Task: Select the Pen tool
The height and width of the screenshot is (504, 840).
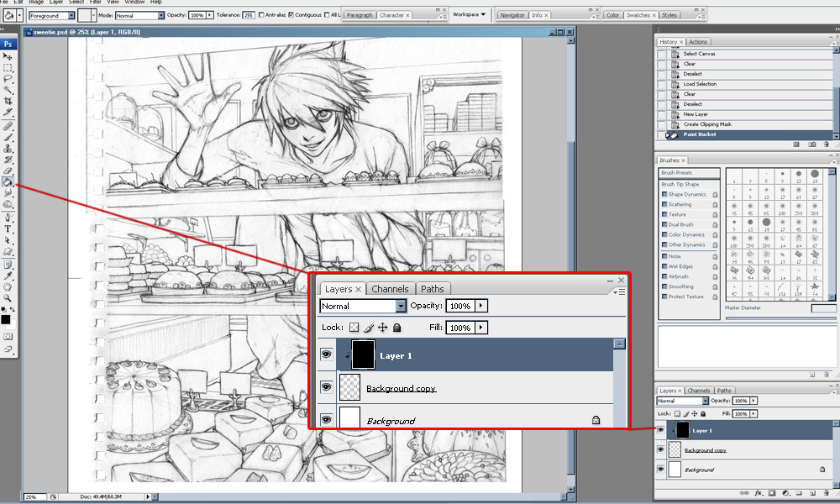Action: (x=8, y=218)
